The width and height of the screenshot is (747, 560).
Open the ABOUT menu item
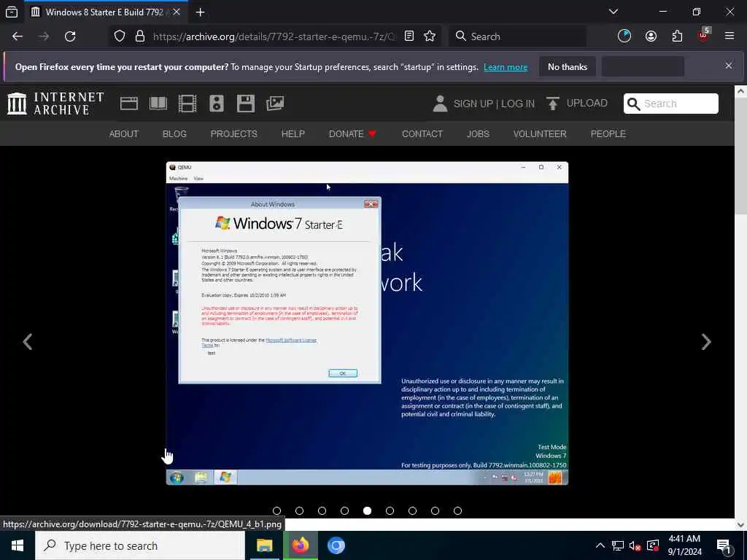tap(124, 134)
